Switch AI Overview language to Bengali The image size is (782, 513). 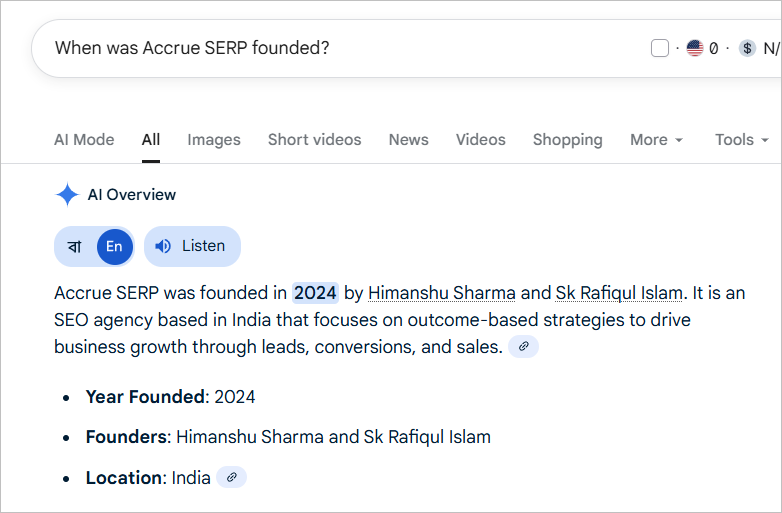click(x=75, y=247)
